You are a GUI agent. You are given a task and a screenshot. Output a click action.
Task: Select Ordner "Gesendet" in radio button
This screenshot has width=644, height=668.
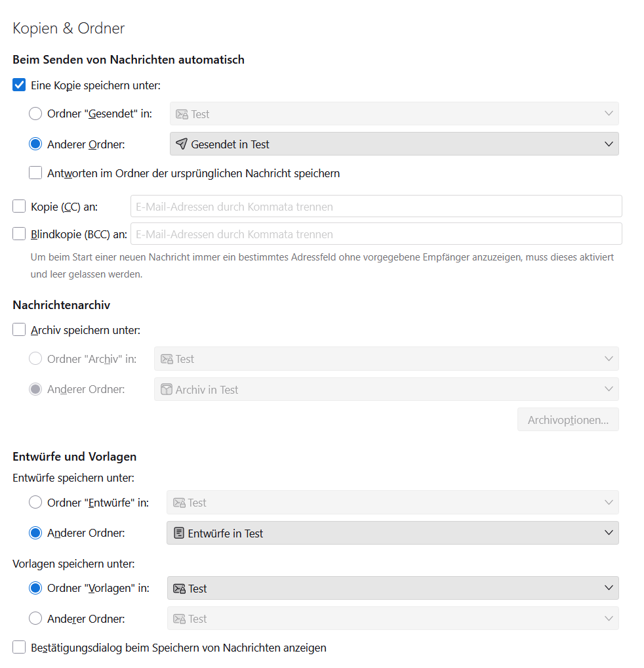pos(35,114)
